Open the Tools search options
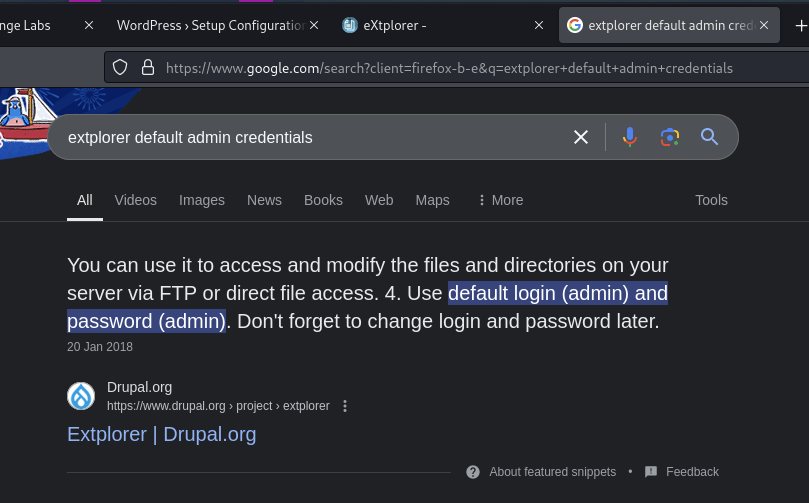The width and height of the screenshot is (809, 503). tap(711, 200)
